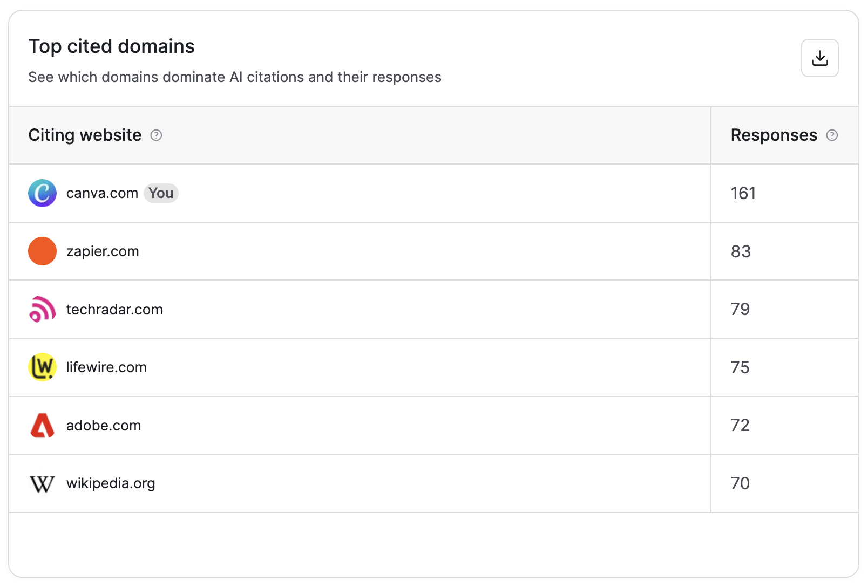The height and width of the screenshot is (588, 868).
Task: Click the Responses column header
Action: coord(774,135)
